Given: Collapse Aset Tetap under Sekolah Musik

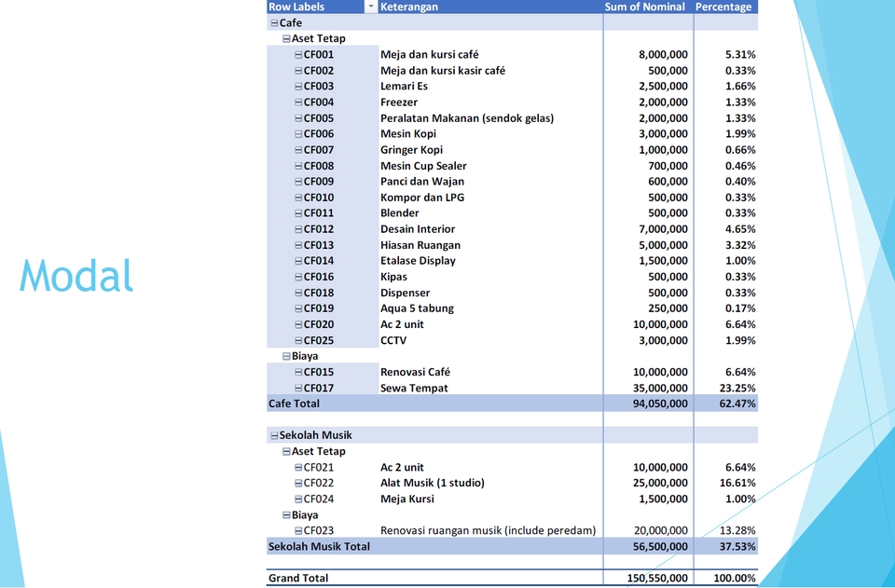Looking at the screenshot, I should click(x=286, y=452).
